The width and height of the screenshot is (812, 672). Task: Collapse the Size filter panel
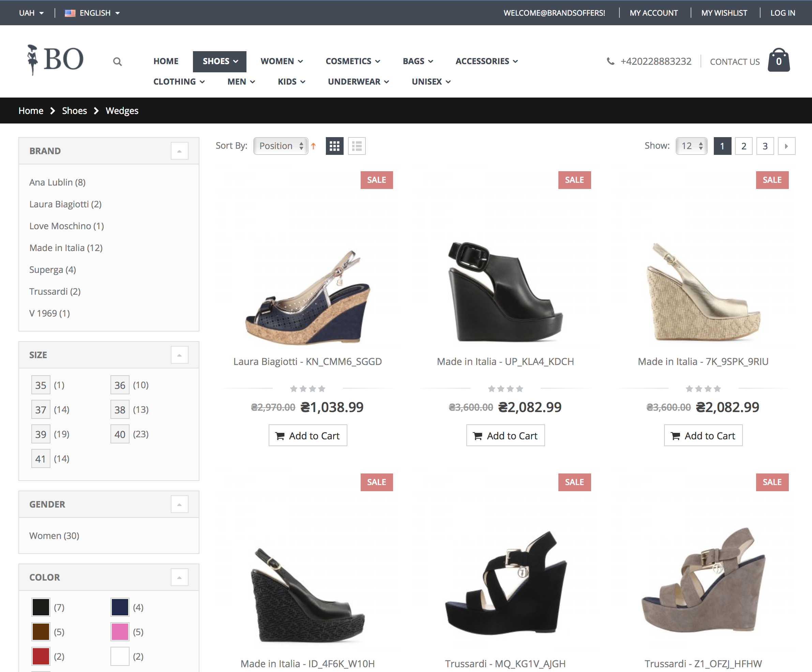tap(179, 355)
